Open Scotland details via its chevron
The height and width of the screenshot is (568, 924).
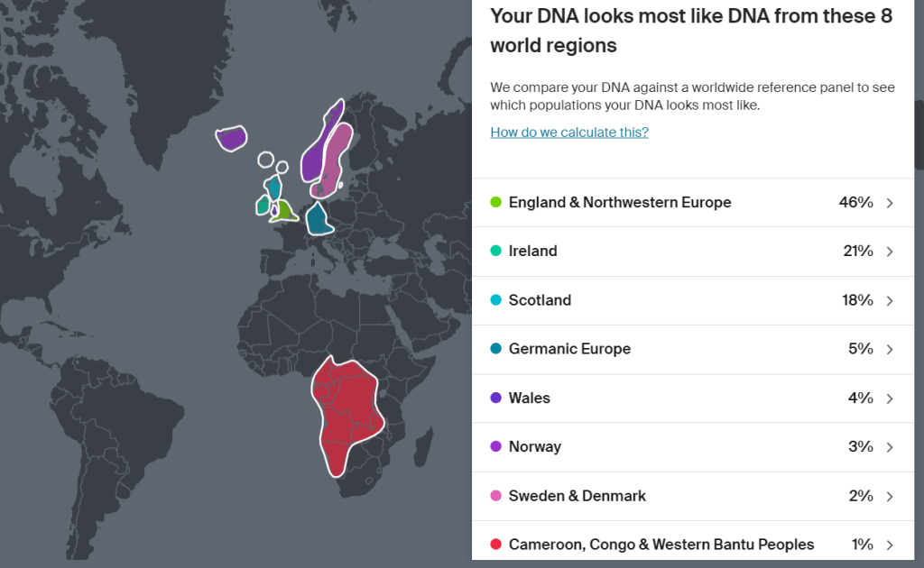[890, 300]
